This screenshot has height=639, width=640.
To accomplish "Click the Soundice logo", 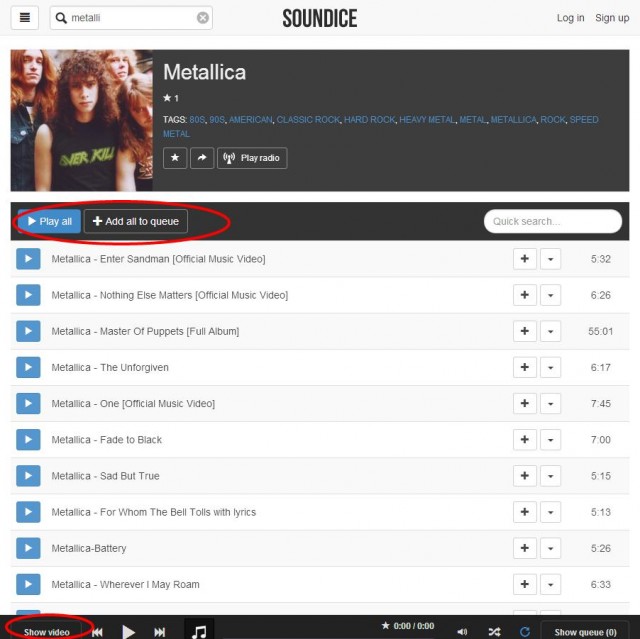I will click(320, 18).
